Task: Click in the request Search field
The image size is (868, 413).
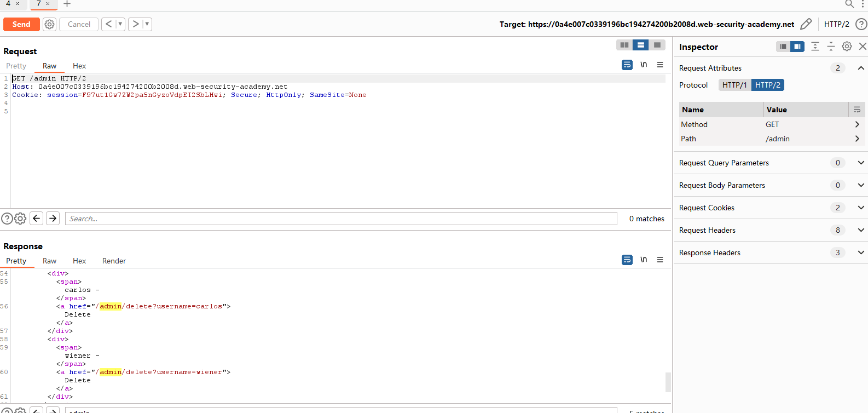Action: [341, 219]
